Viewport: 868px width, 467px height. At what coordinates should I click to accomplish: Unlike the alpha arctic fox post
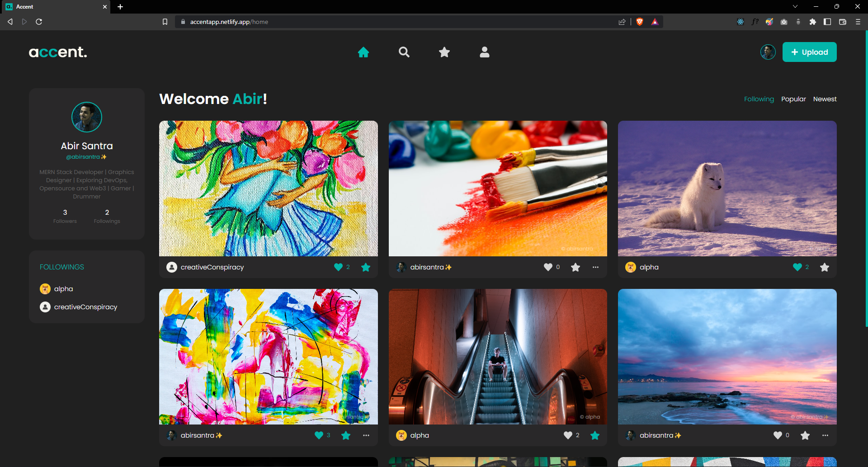[797, 267]
